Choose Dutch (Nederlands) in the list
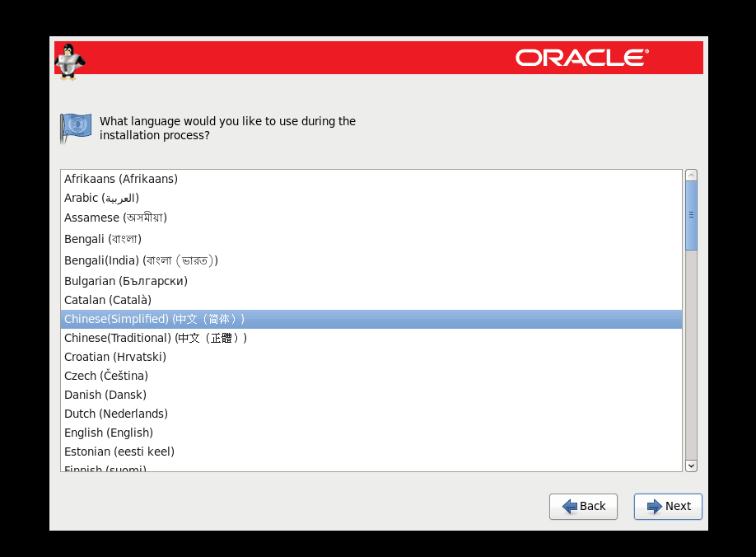This screenshot has width=756, height=557. 116,414
